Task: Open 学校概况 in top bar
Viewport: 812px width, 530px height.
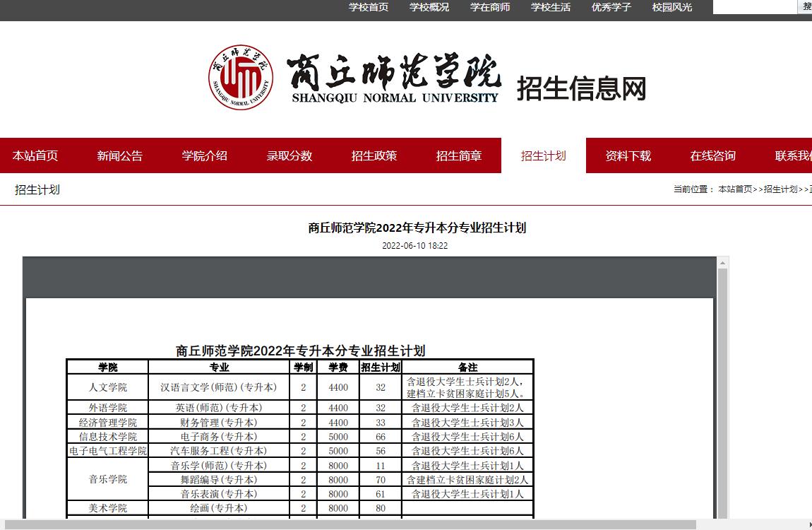Action: (429, 7)
